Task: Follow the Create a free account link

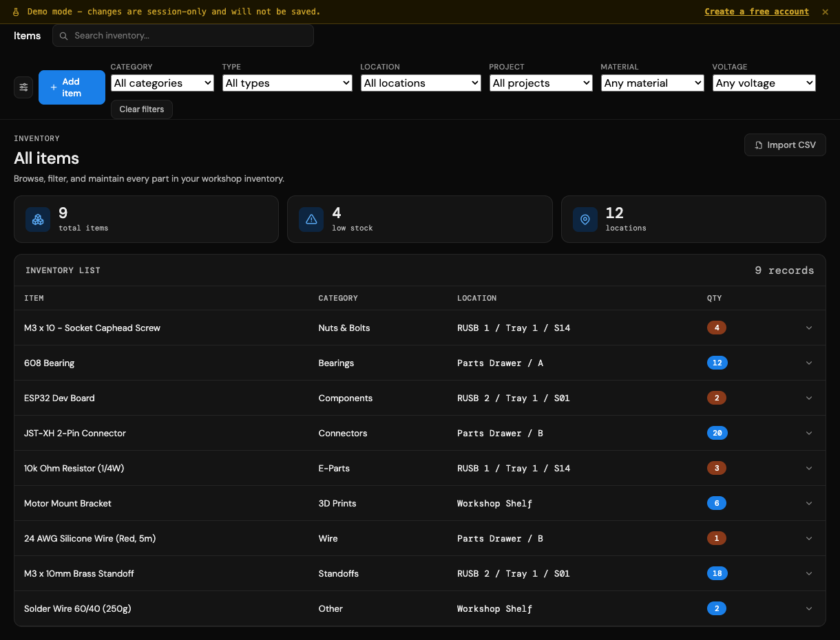Action: pyautogui.click(x=757, y=12)
